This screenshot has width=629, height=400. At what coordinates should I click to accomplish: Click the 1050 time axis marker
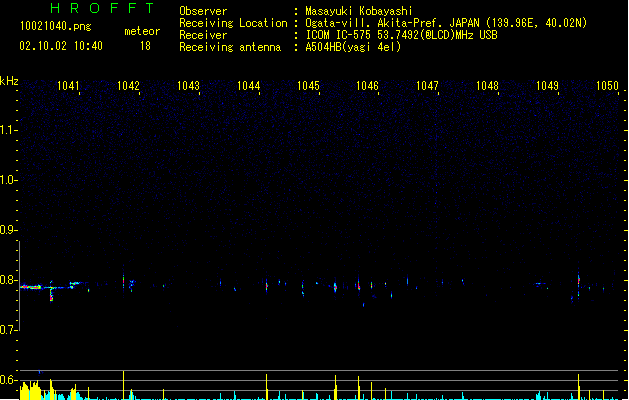click(607, 85)
